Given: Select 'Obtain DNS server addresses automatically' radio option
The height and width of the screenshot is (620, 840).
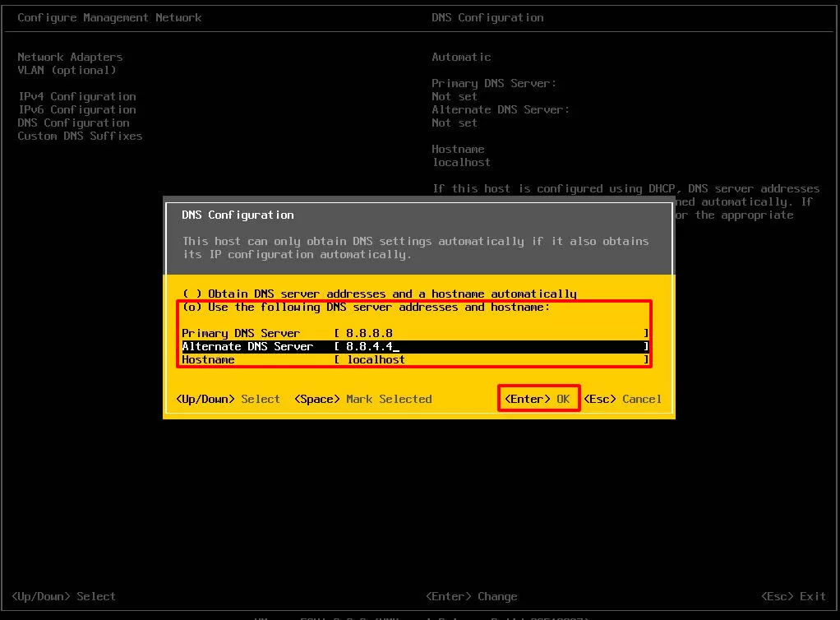Looking at the screenshot, I should tap(192, 294).
